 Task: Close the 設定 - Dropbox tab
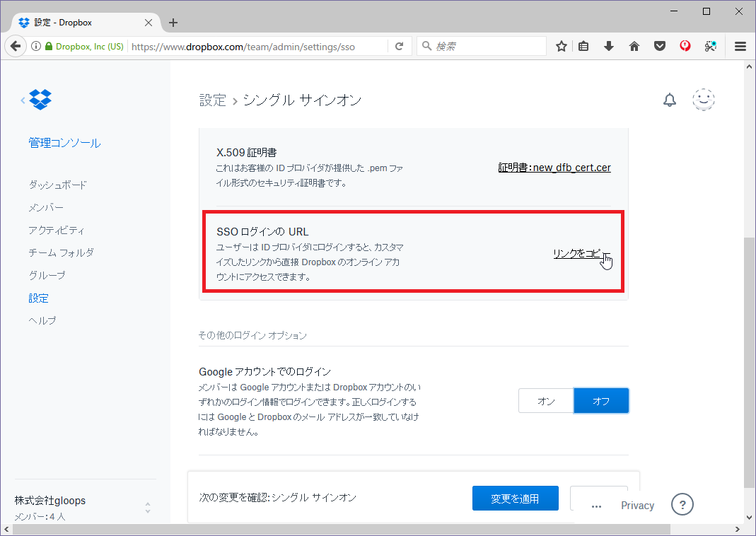(149, 23)
